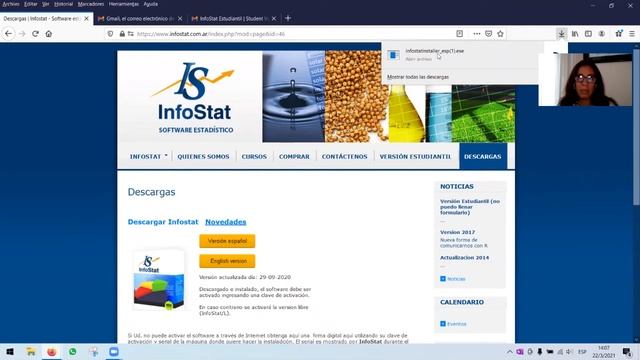Image resolution: width=640 pixels, height=360 pixels.
Task: Close the Gmail tab
Action: point(180,19)
